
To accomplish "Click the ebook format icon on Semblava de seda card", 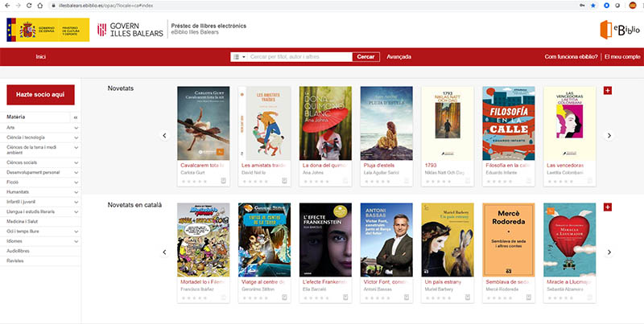I will [529, 297].
